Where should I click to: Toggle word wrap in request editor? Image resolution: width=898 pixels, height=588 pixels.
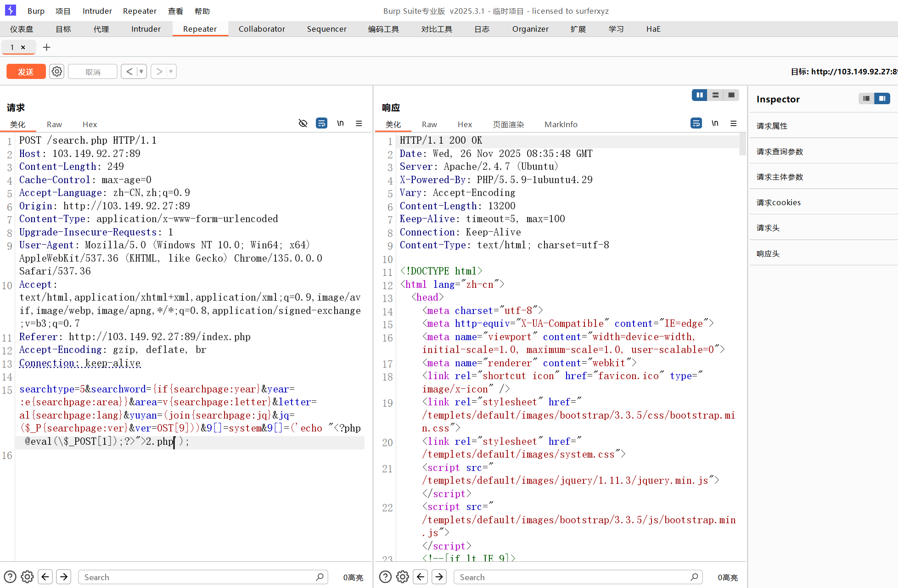321,123
